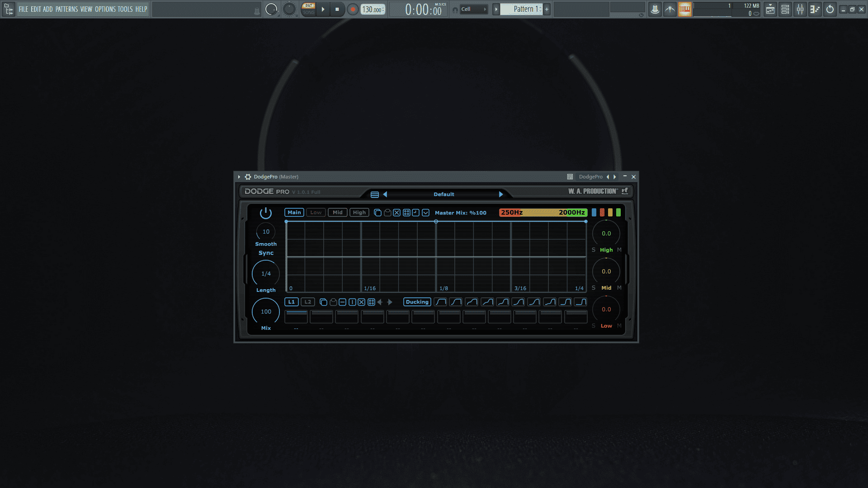
Task: Switch to the Main band tab
Action: coord(294,212)
